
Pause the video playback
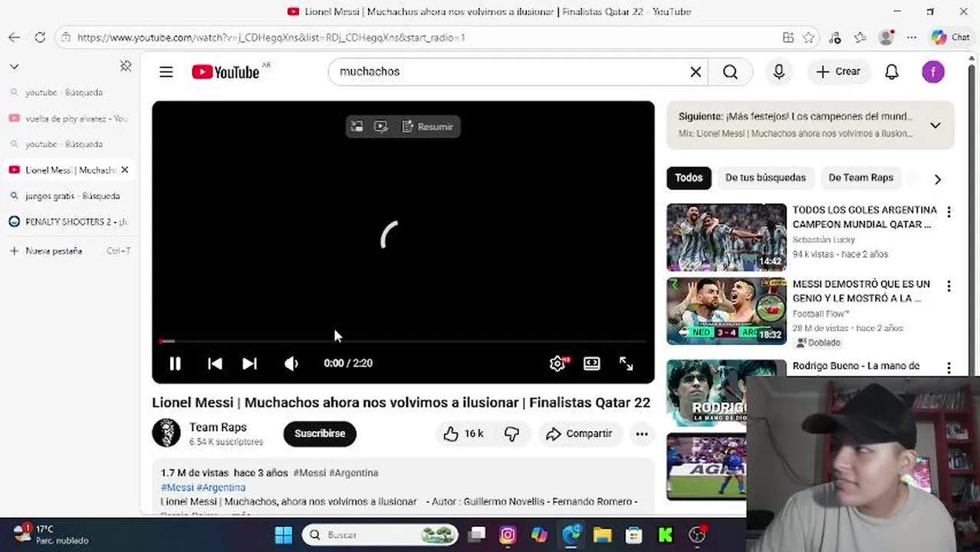pos(175,363)
